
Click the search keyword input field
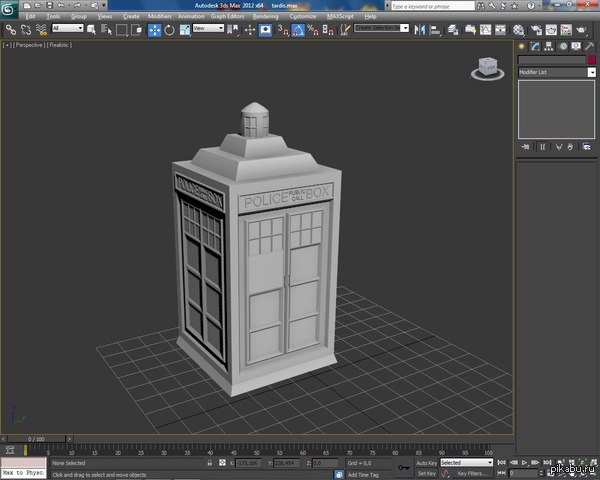click(433, 6)
